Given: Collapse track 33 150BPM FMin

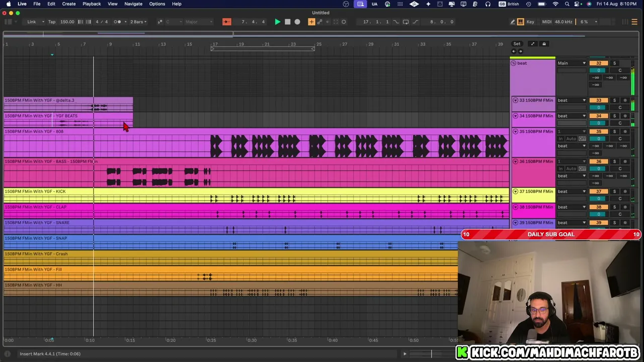Looking at the screenshot, I should 515,101.
